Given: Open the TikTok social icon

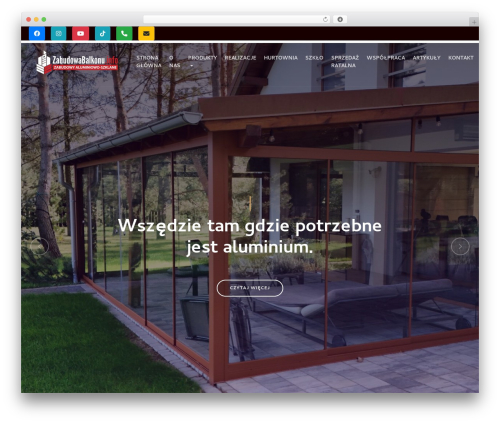Looking at the screenshot, I should click(102, 33).
